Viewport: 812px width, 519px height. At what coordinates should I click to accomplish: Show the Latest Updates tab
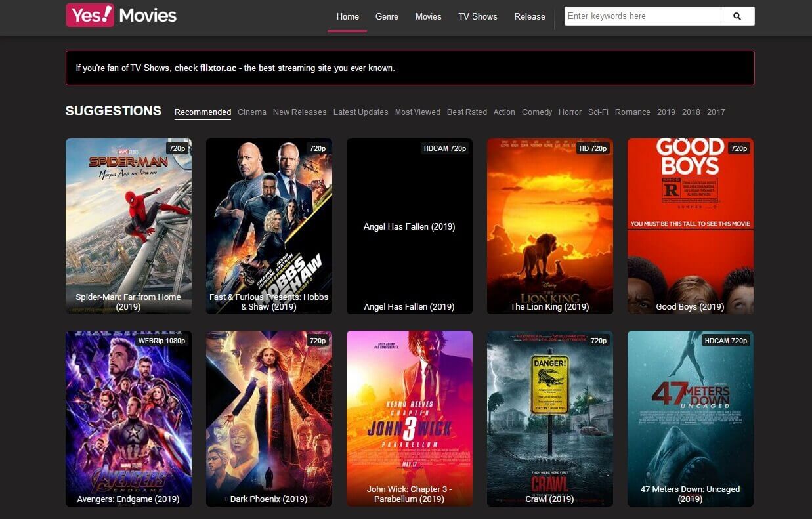[x=360, y=112]
